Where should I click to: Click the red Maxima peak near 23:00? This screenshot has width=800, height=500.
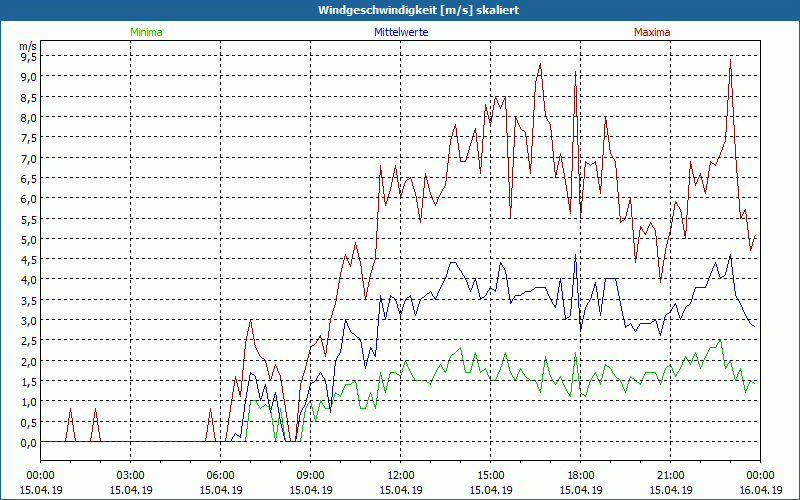point(731,60)
